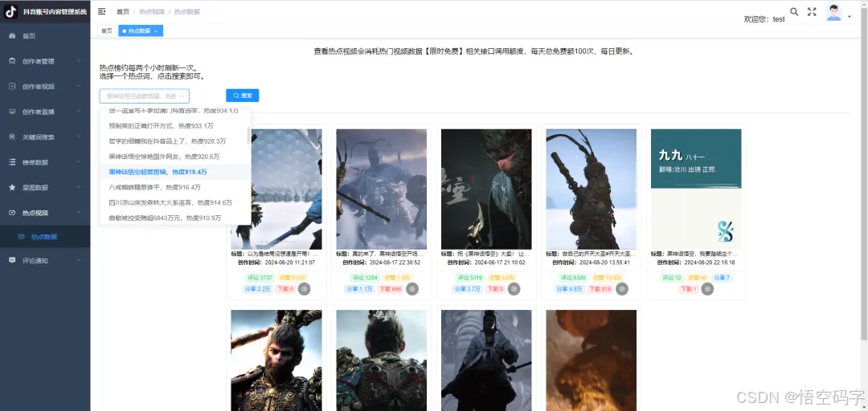
Task: Play the video created 2024-08-20 22:16:18
Action: tap(707, 289)
